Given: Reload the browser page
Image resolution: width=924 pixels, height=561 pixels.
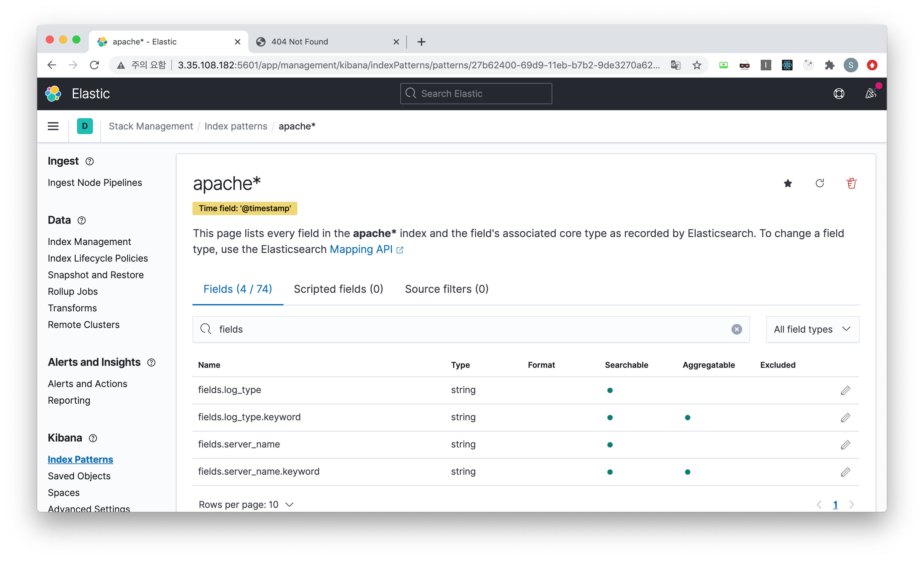Looking at the screenshot, I should [x=95, y=65].
